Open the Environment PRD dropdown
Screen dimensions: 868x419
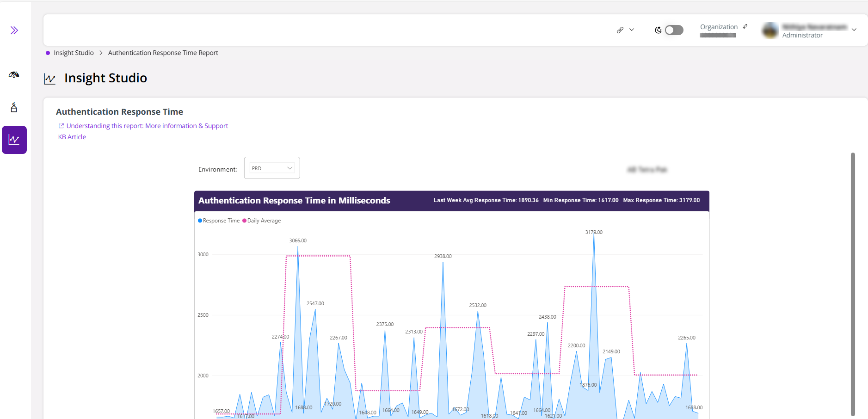(272, 168)
